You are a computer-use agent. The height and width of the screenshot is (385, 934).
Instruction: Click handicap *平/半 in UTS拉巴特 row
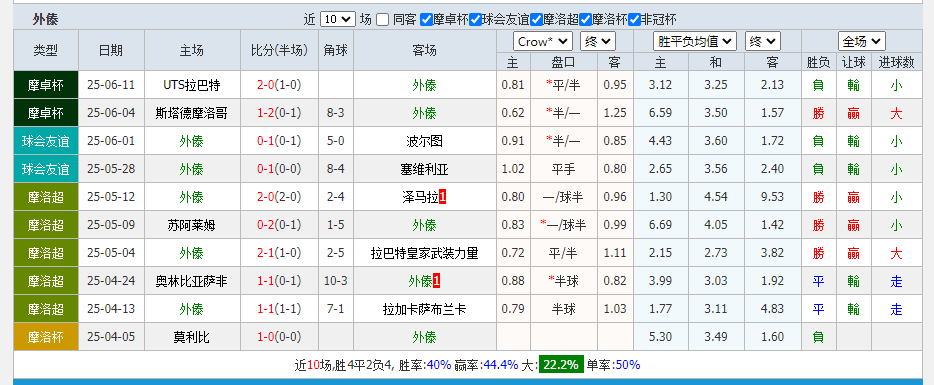563,85
